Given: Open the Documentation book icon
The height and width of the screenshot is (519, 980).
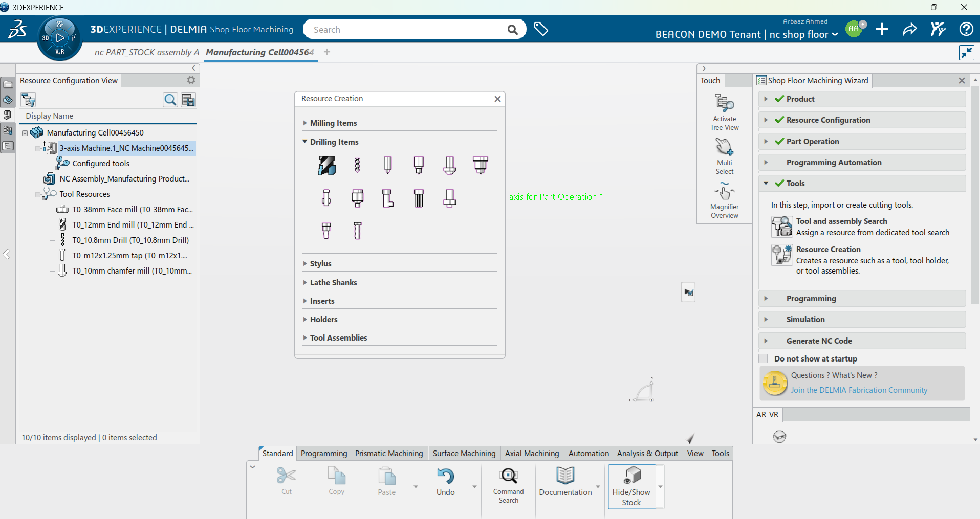Looking at the screenshot, I should (x=565, y=476).
